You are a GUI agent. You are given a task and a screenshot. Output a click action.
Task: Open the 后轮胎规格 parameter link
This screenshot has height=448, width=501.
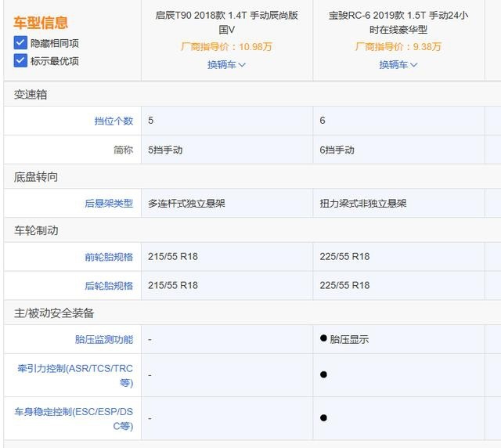109,286
